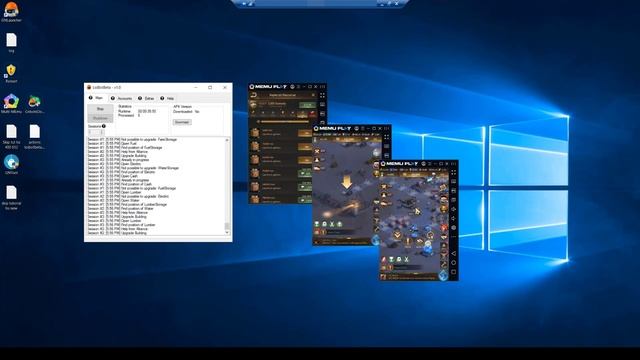
Task: Click the remote session connection bar at top
Action: pos(320,4)
